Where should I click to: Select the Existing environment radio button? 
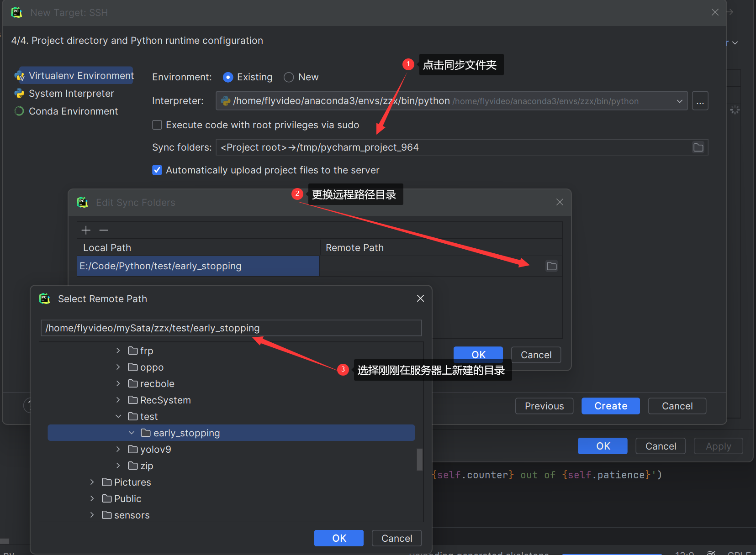(228, 77)
